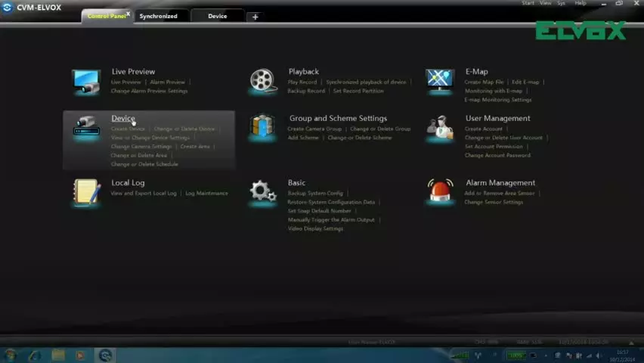The height and width of the screenshot is (363, 644).
Task: Click the Live Preview heading
Action: pyautogui.click(x=133, y=72)
